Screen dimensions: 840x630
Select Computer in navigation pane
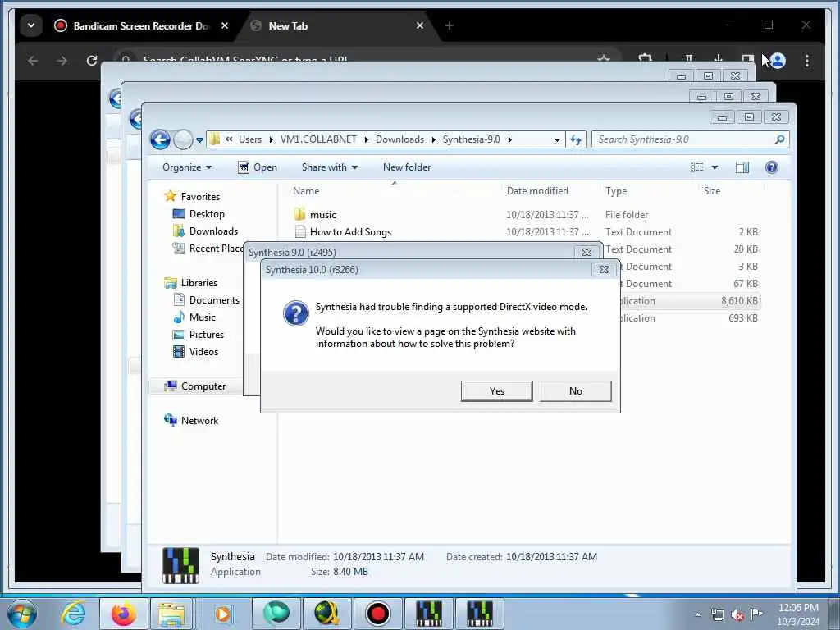203,386
